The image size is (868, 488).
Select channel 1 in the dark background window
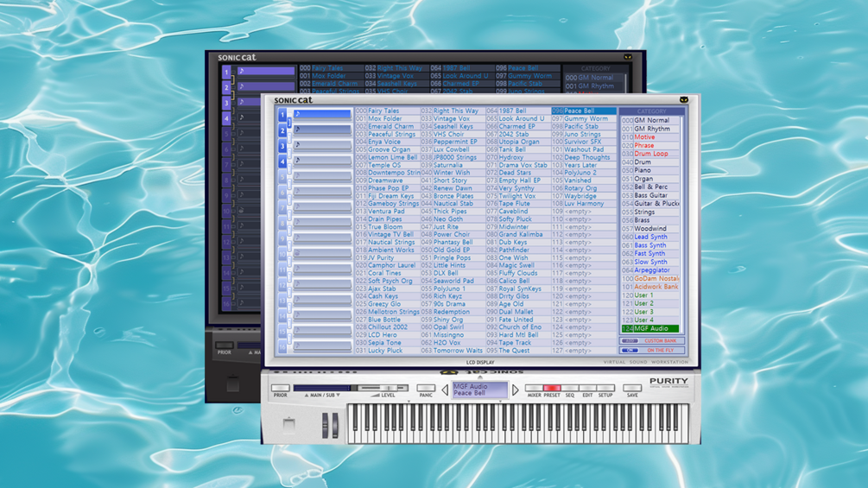pyautogui.click(x=226, y=72)
